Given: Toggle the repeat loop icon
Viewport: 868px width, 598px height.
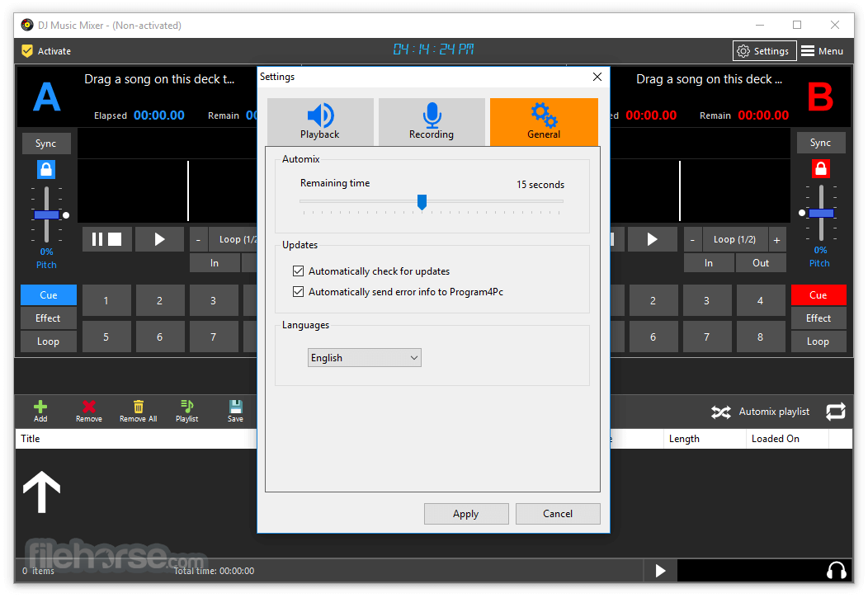Looking at the screenshot, I should click(836, 412).
